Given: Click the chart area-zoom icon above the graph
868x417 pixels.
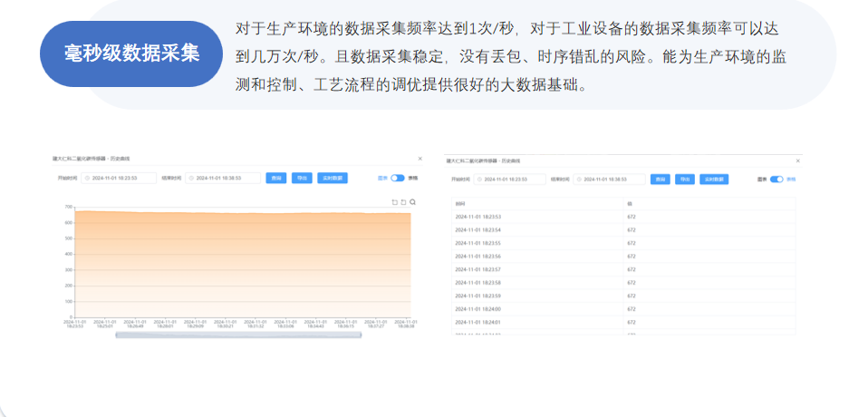Looking at the screenshot, I should (x=394, y=202).
